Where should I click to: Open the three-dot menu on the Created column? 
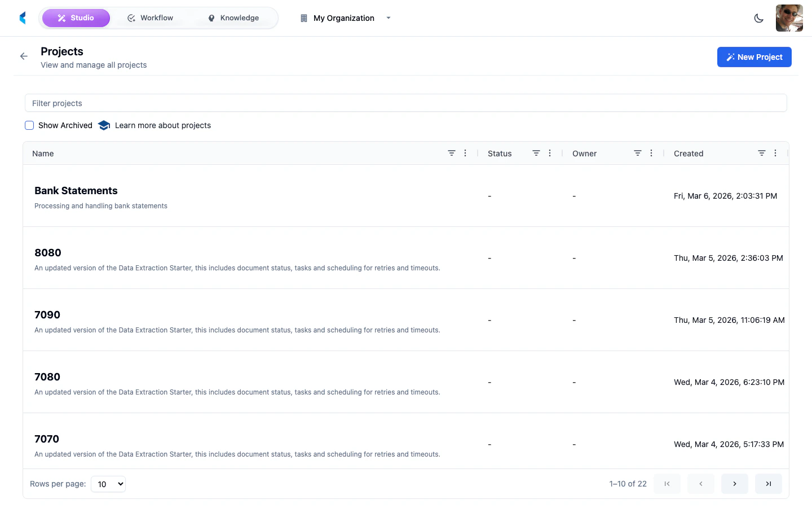pyautogui.click(x=775, y=153)
